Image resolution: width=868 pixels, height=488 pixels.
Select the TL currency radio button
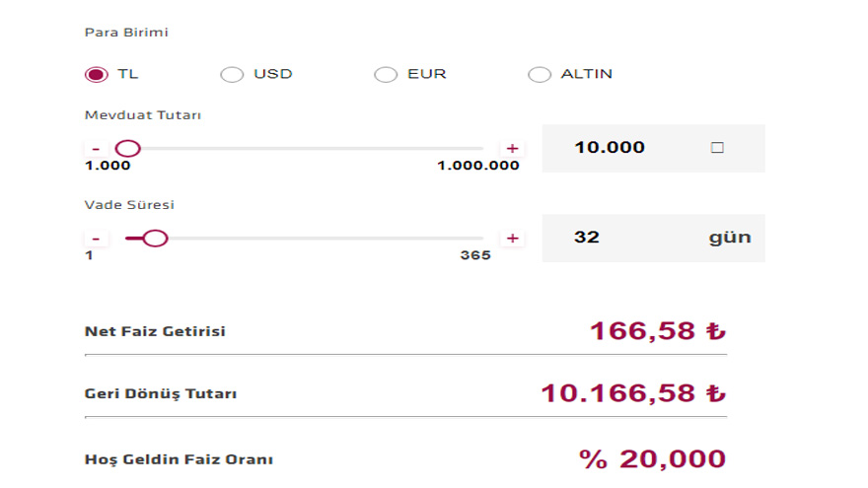(97, 74)
